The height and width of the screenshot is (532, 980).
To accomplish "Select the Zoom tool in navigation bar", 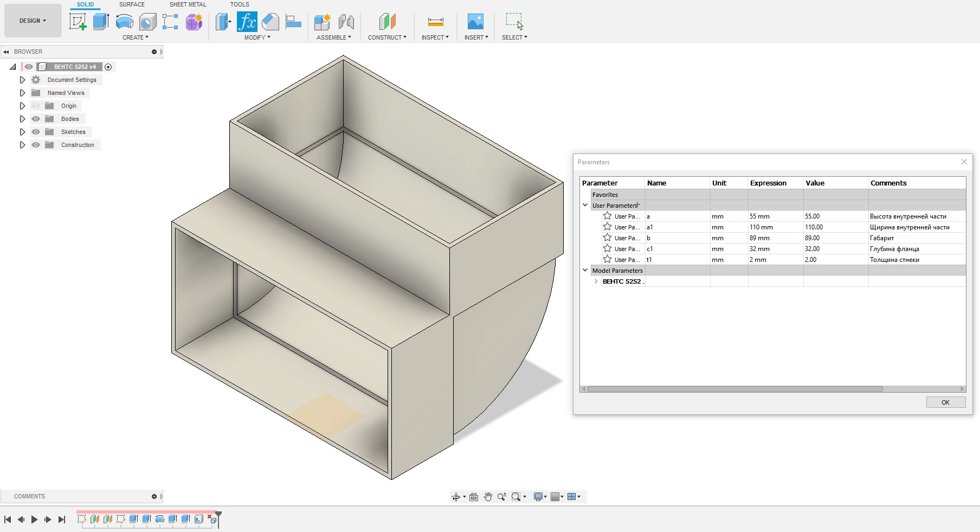I will point(502,497).
